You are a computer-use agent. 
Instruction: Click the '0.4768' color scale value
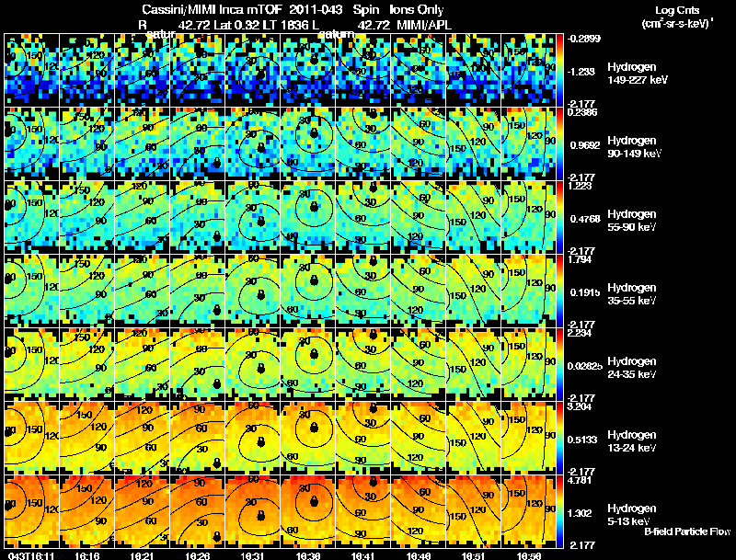coord(585,219)
